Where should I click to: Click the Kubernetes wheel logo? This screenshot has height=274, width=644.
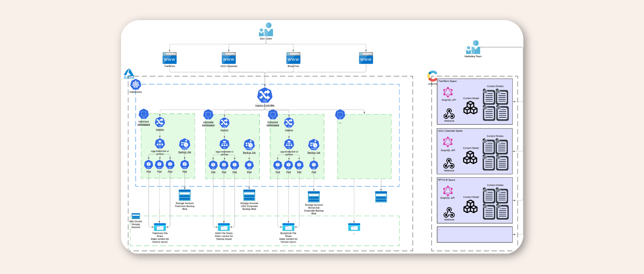[135, 85]
